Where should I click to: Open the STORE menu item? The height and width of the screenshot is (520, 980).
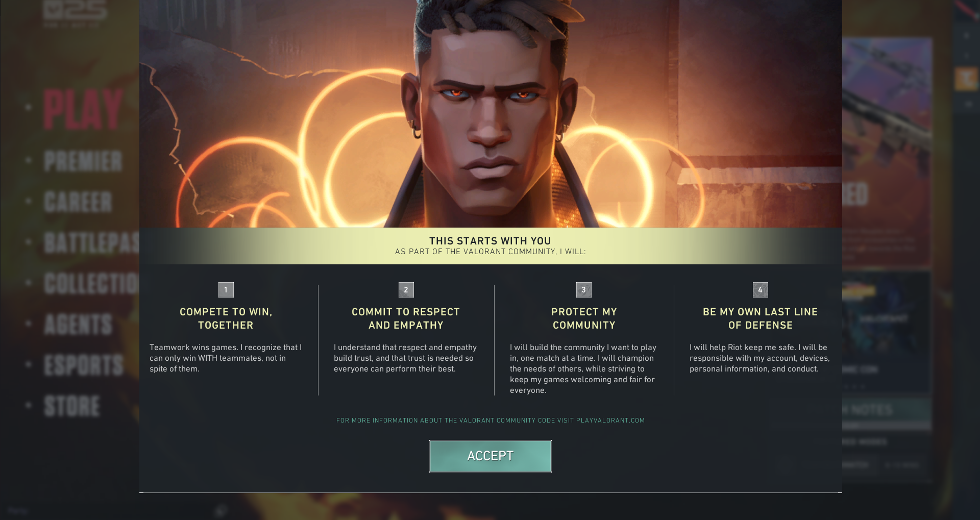coord(72,406)
